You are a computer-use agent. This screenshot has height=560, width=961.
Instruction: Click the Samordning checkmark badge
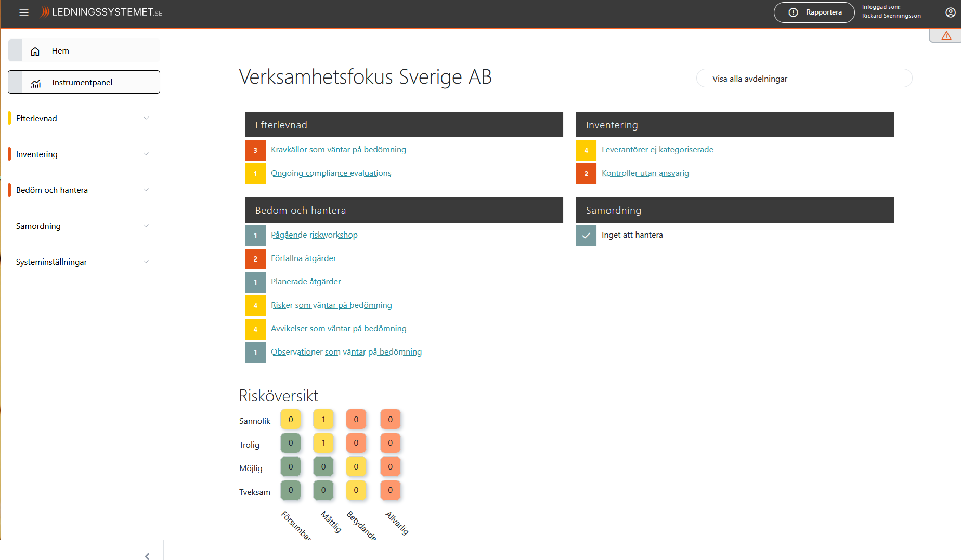coord(586,236)
